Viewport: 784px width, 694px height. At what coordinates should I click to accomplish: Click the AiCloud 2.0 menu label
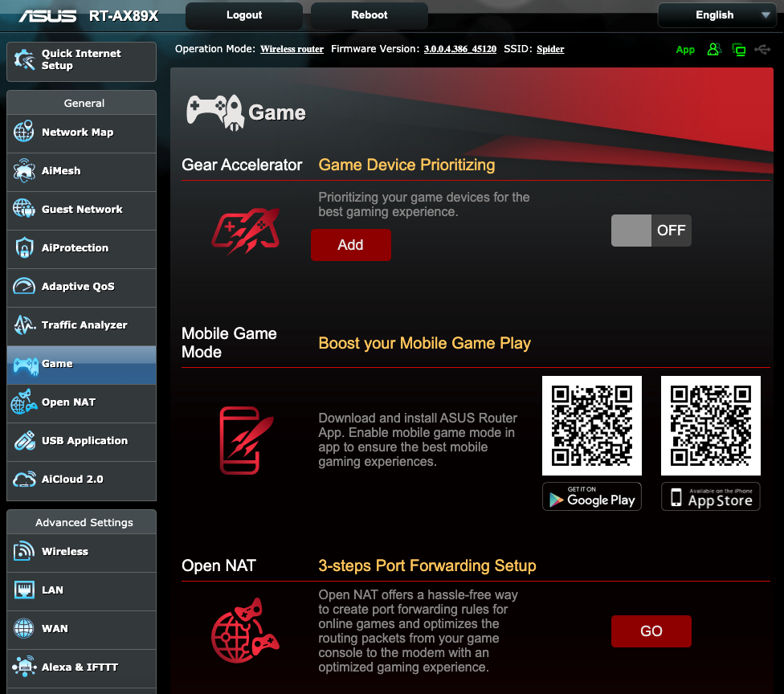pos(72,479)
